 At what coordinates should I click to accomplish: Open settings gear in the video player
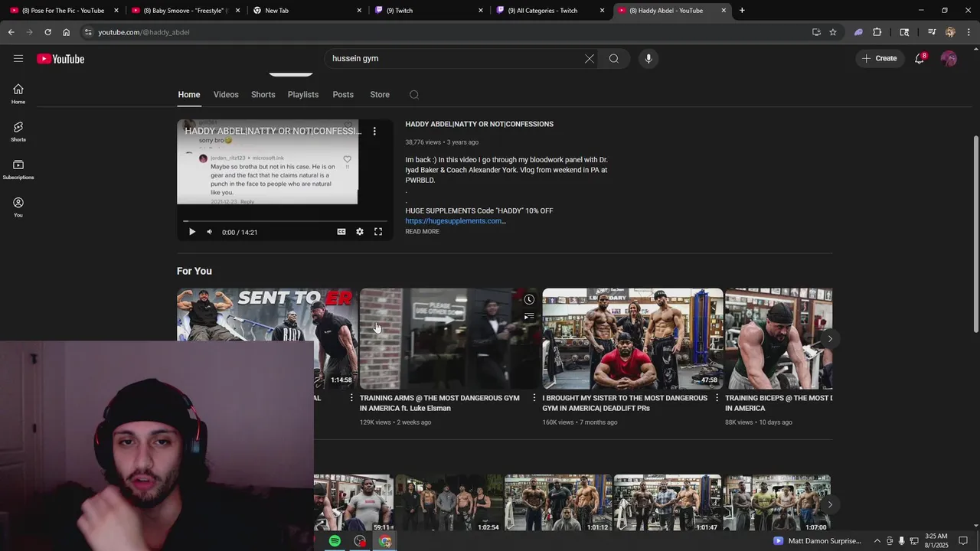tap(360, 232)
